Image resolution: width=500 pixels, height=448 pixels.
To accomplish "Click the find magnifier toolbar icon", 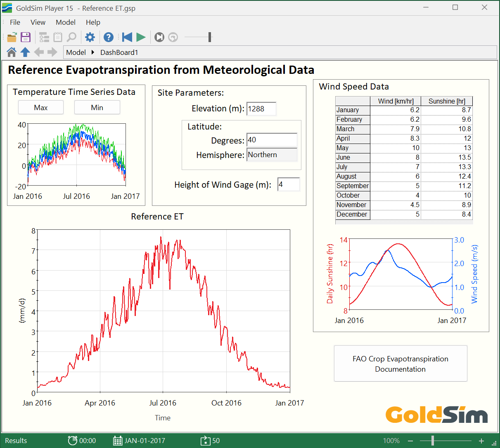I will (72, 38).
